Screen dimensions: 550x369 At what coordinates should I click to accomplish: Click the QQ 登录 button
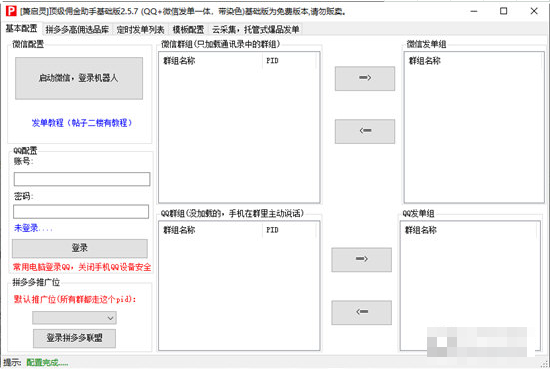80,248
